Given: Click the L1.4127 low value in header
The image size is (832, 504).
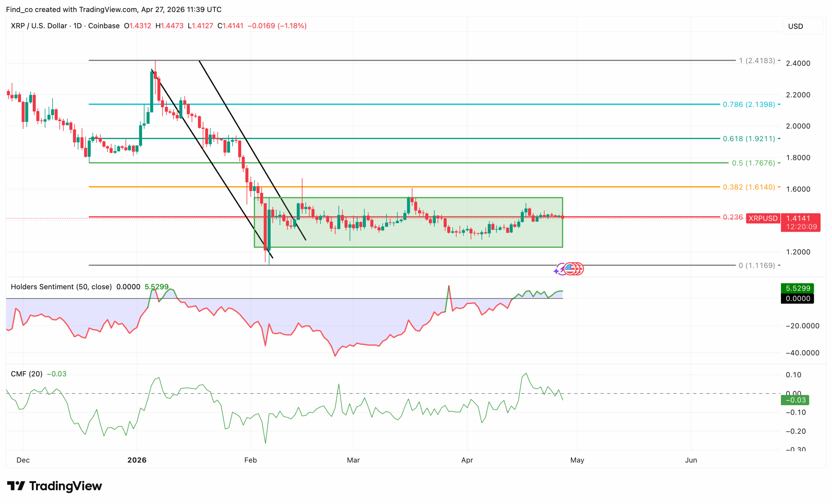Looking at the screenshot, I should [x=201, y=26].
